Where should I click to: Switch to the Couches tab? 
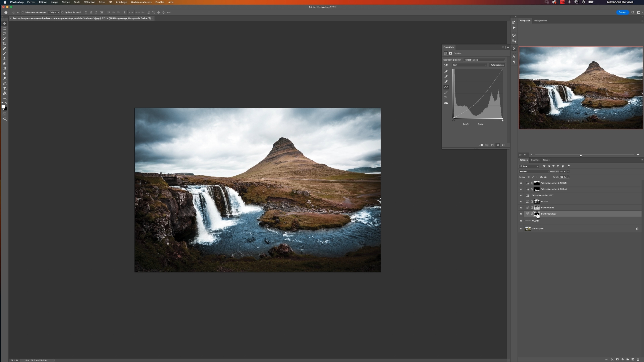(x=535, y=160)
